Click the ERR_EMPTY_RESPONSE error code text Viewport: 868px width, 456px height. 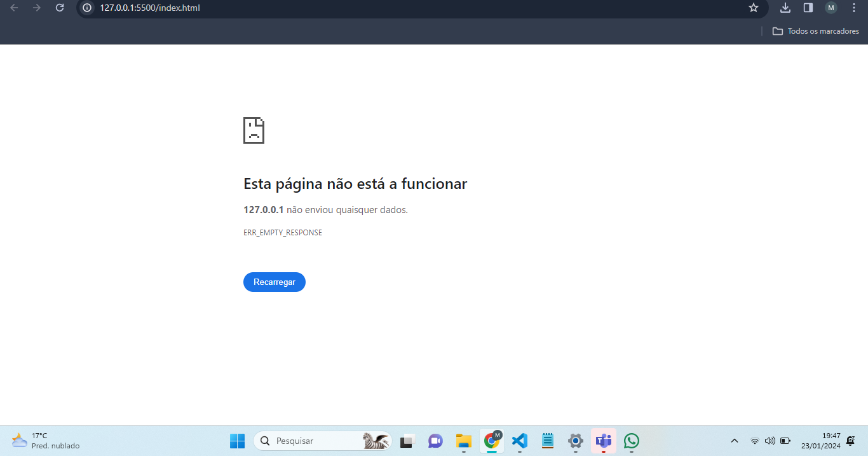(283, 233)
